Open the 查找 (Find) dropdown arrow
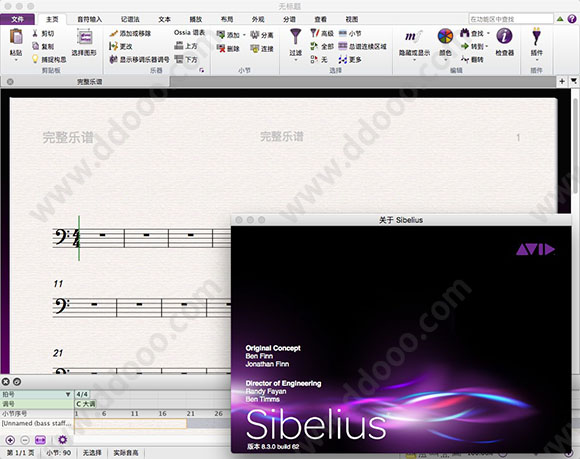This screenshot has height=459, width=580. click(x=488, y=33)
